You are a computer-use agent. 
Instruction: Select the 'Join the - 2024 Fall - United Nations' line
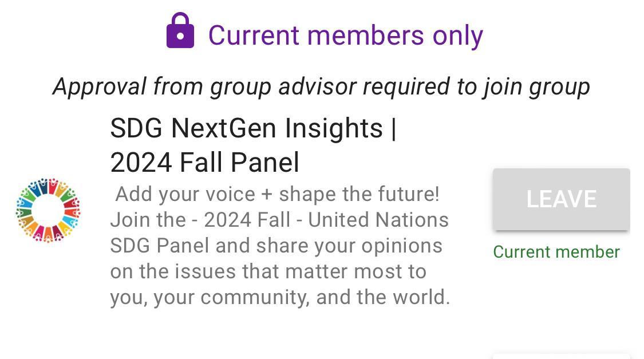tap(279, 220)
